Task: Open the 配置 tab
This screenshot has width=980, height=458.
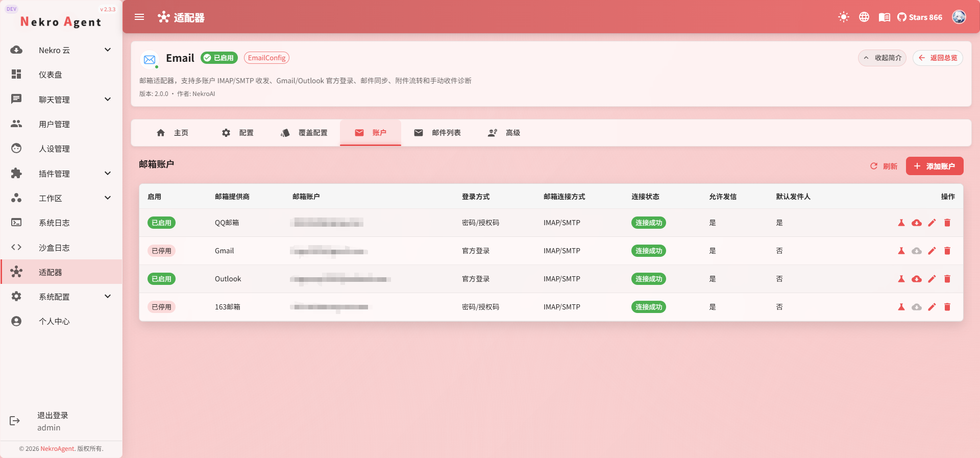Action: click(x=238, y=133)
